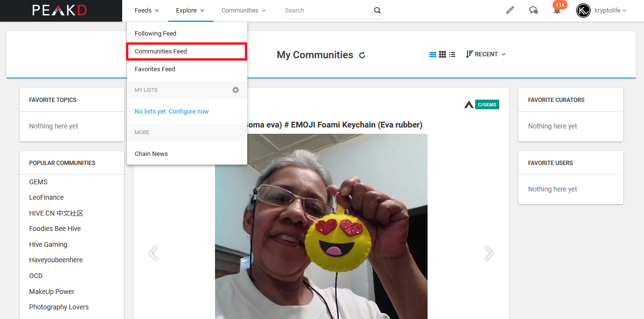
Task: Switch to compact list view layout
Action: pos(452,54)
